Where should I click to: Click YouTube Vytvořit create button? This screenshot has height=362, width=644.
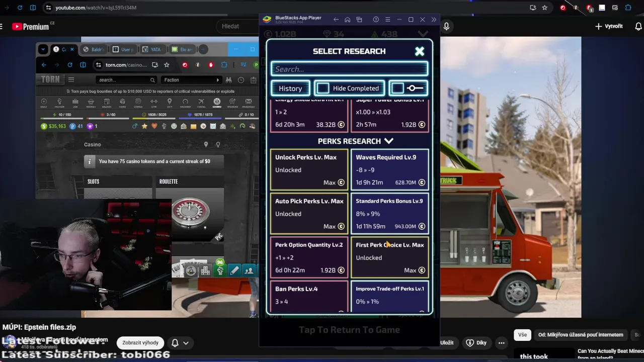click(x=609, y=26)
